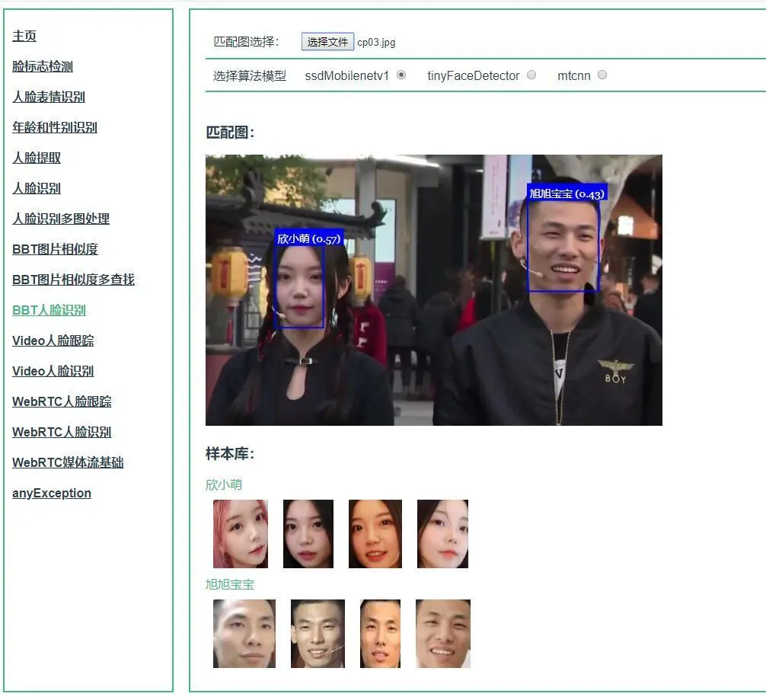Image resolution: width=766 pixels, height=700 pixels.
Task: Select the mtcnn algorithm model
Action: pos(602,75)
